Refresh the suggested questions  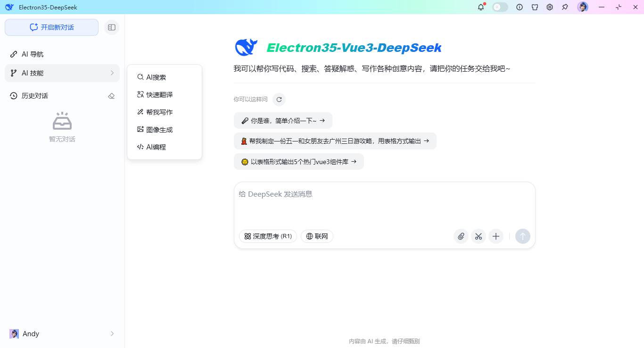(279, 99)
